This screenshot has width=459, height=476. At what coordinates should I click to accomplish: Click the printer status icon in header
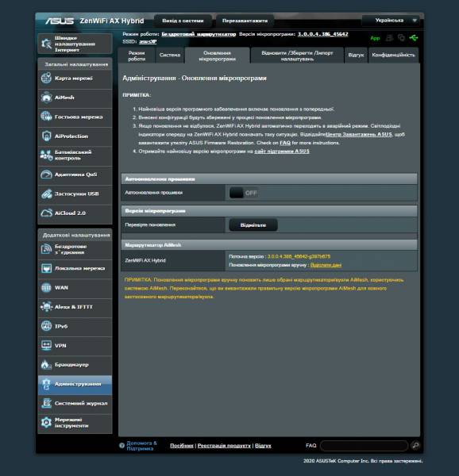389,38
